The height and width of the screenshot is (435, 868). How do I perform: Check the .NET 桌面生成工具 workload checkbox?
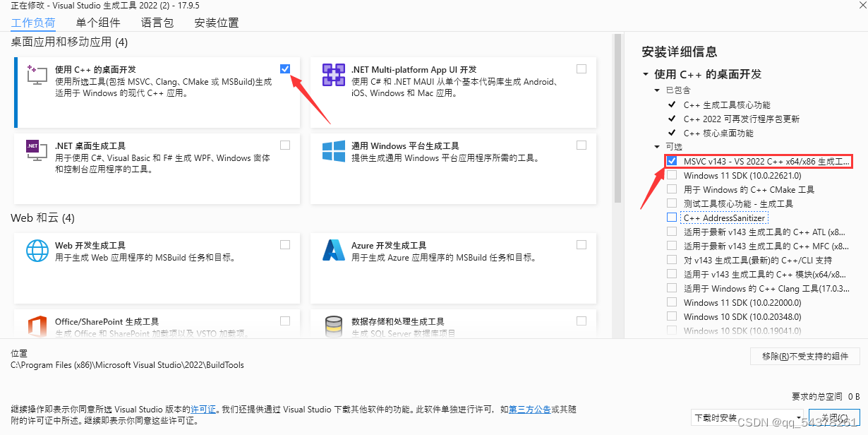pos(285,145)
